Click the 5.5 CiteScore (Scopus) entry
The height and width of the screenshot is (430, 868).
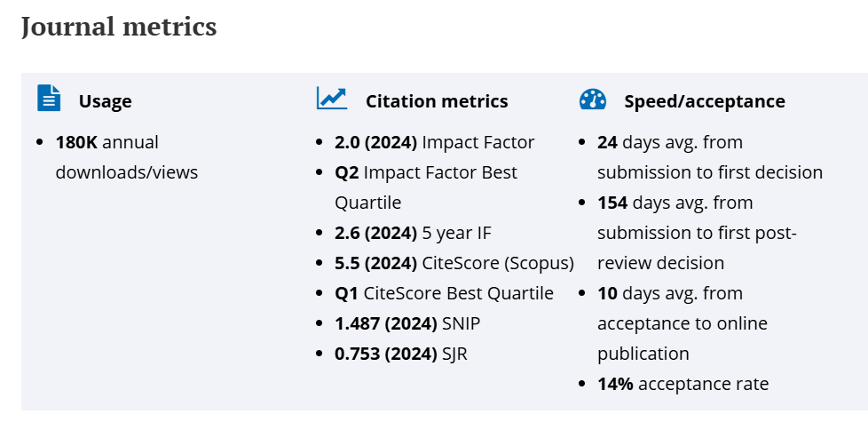(x=454, y=263)
